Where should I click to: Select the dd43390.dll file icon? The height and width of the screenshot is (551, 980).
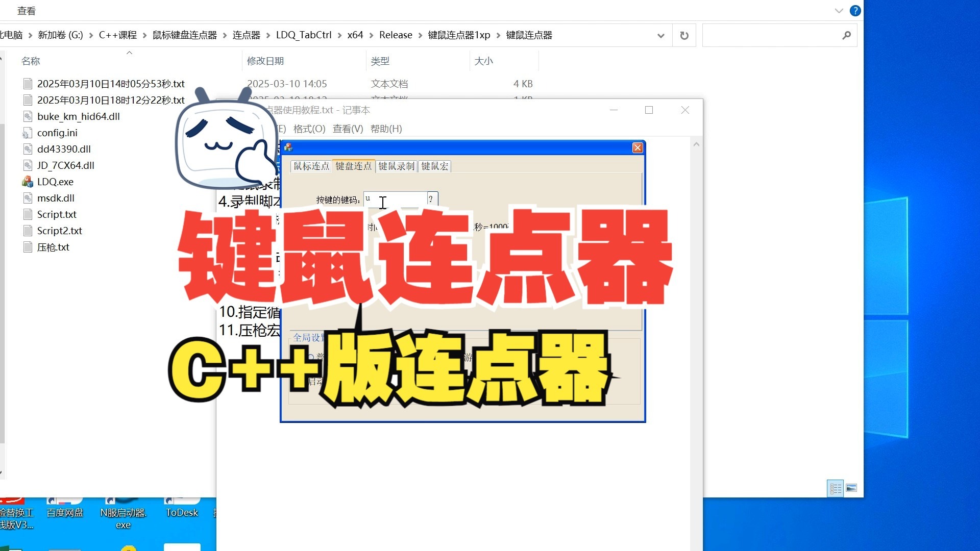pyautogui.click(x=28, y=149)
